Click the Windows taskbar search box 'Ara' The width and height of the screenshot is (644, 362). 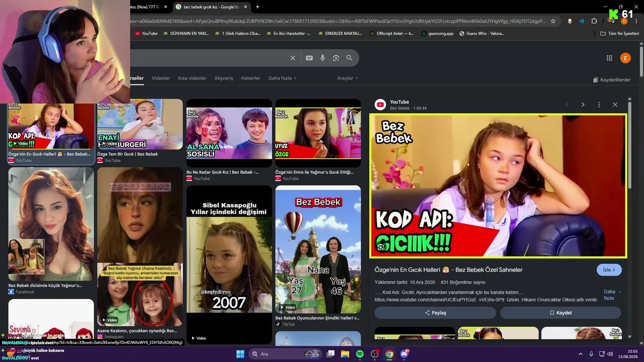tap(285, 354)
